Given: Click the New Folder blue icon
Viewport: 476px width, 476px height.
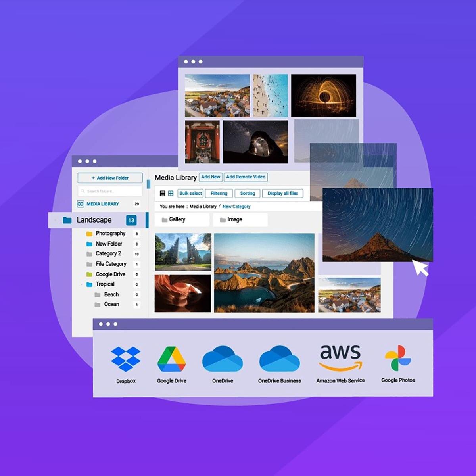Looking at the screenshot, I should tap(89, 244).
